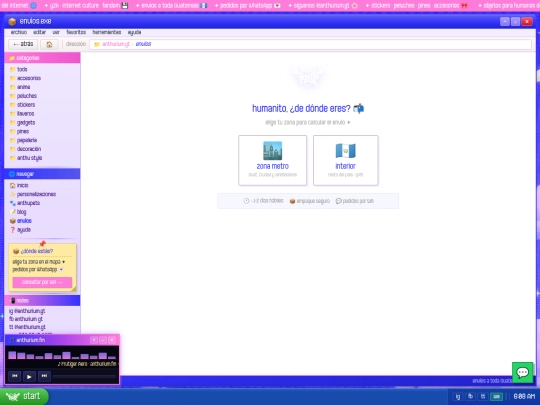Open 'personalizaciones' in navegar panel
Viewport: 540px width, 405px height.
33,194
